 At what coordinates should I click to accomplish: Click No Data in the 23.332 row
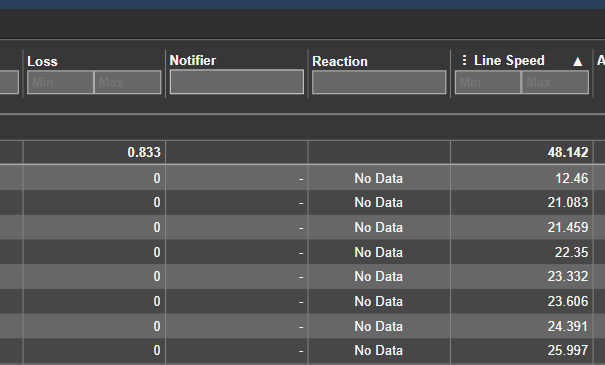(379, 277)
